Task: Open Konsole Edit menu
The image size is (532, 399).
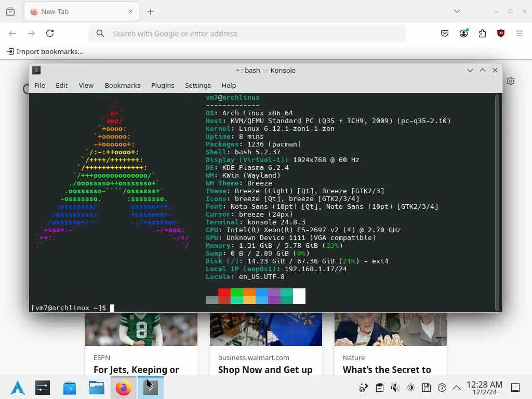Action: [62, 86]
